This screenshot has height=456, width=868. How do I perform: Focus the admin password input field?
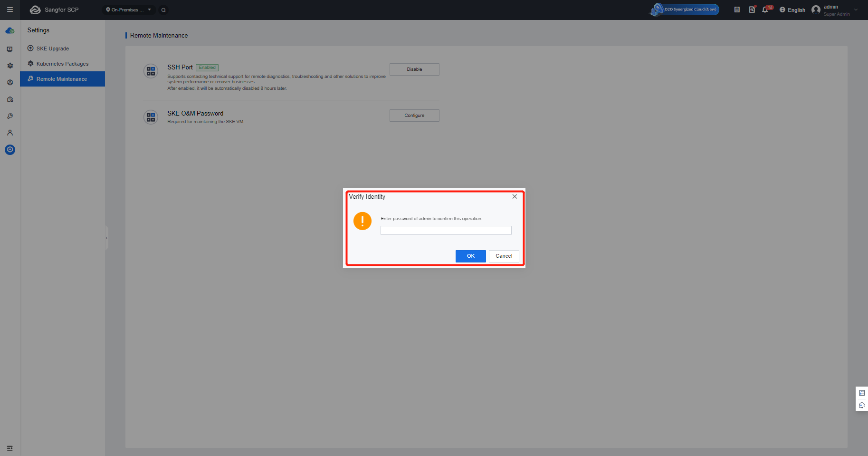tap(446, 230)
